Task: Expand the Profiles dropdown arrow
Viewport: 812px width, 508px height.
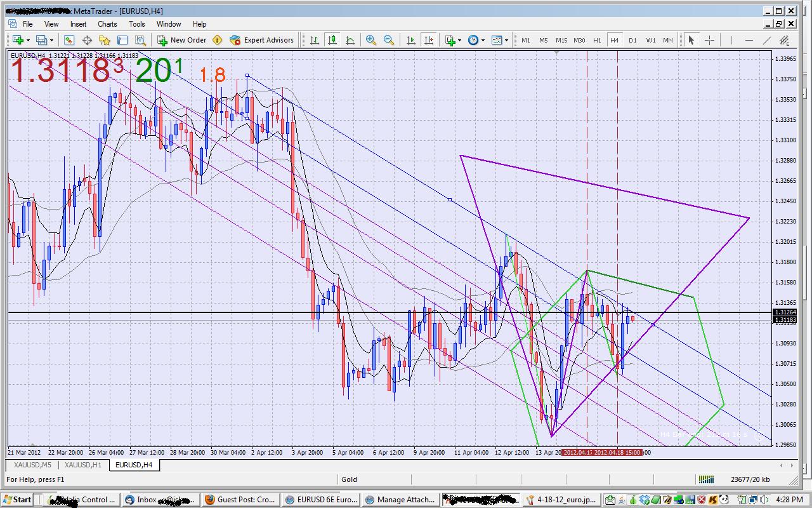Action: tap(51, 40)
